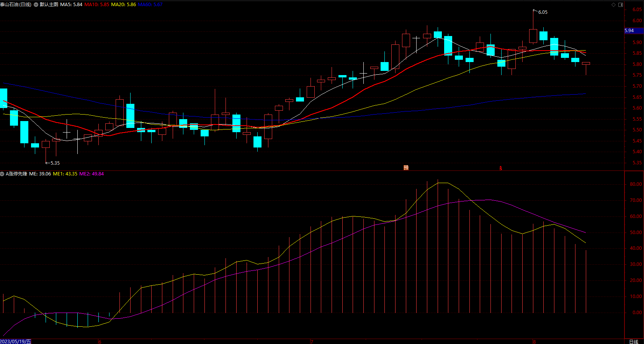The width and height of the screenshot is (644, 344).
Task: Select the ME: 39.06 value label
Action: point(40,174)
